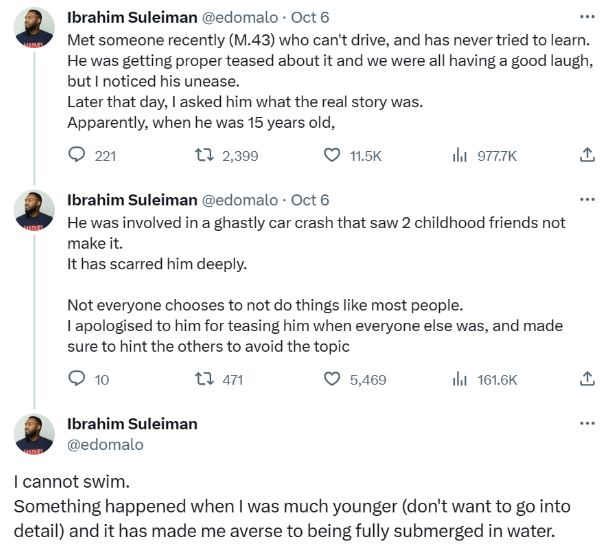Screen dimensions: 604x549
Task: Open the avatar photo on the first tweet
Action: [34, 27]
